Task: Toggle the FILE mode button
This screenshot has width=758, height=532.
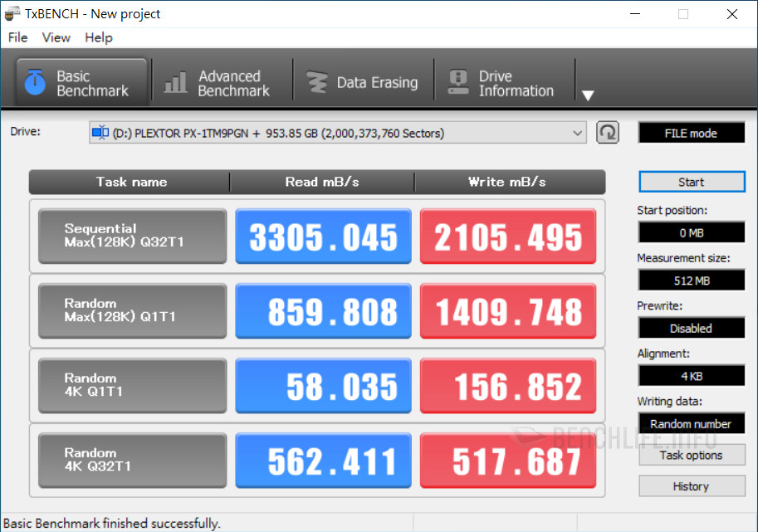Action: click(691, 133)
